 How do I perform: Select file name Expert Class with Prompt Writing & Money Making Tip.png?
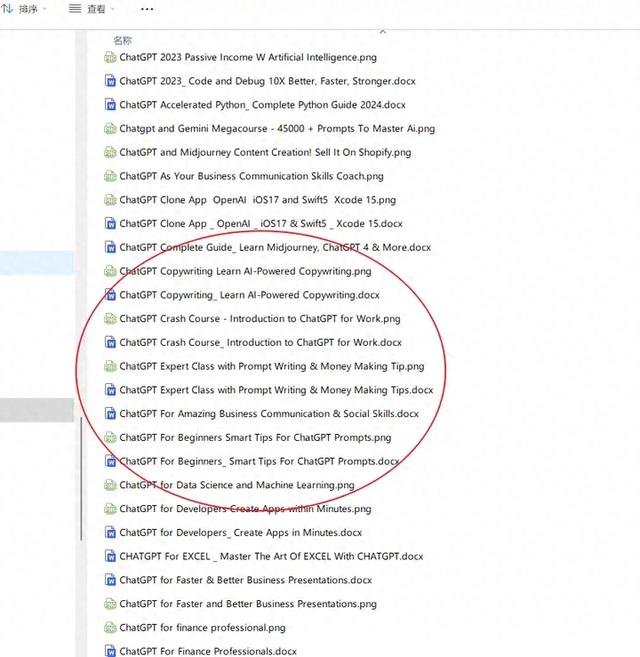pyautogui.click(x=272, y=366)
